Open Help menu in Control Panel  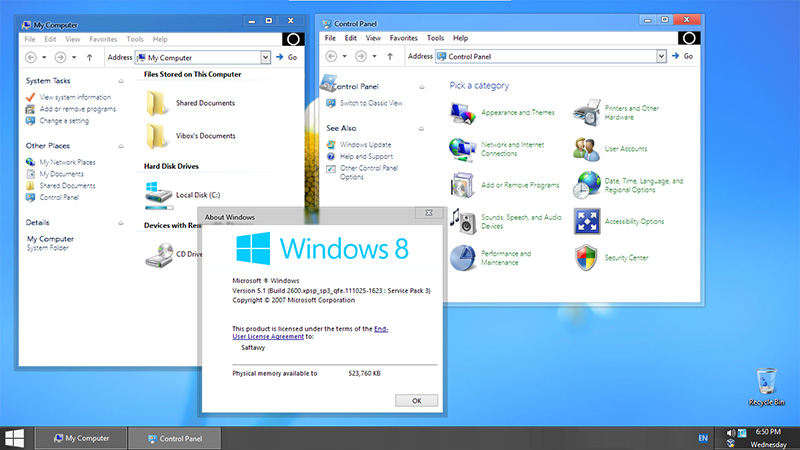(x=460, y=38)
